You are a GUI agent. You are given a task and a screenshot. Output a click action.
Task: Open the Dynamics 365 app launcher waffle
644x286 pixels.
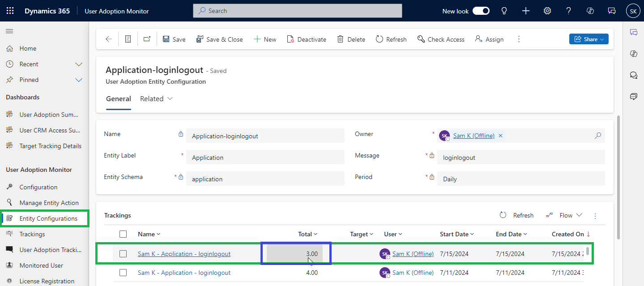(10, 11)
